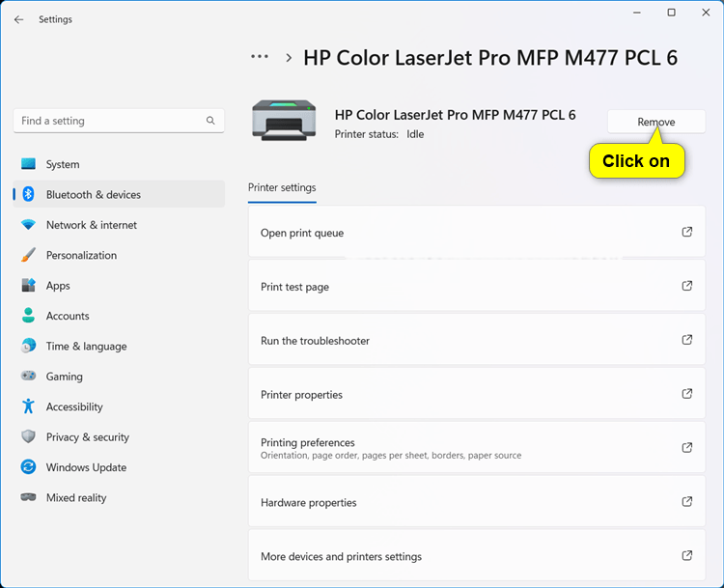
Task: Click the Privacy shield icon
Action: pyautogui.click(x=28, y=436)
